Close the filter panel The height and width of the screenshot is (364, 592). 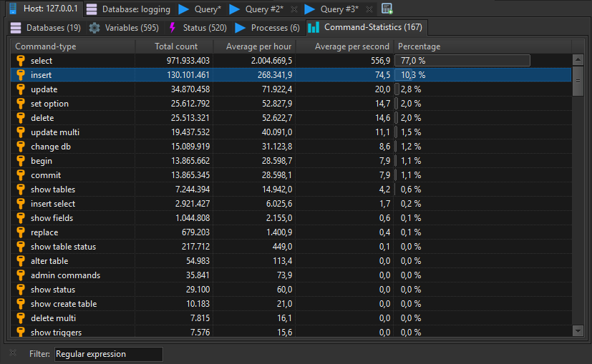pyautogui.click(x=13, y=353)
